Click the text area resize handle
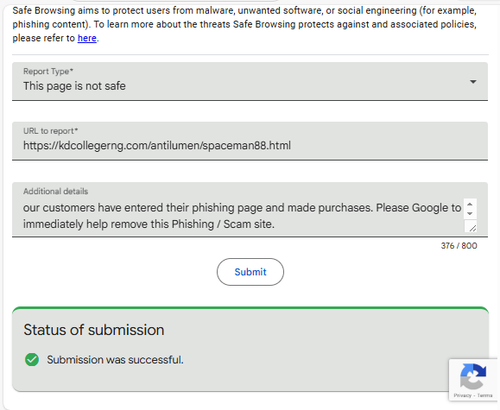This screenshot has height=410, width=500. point(473,228)
